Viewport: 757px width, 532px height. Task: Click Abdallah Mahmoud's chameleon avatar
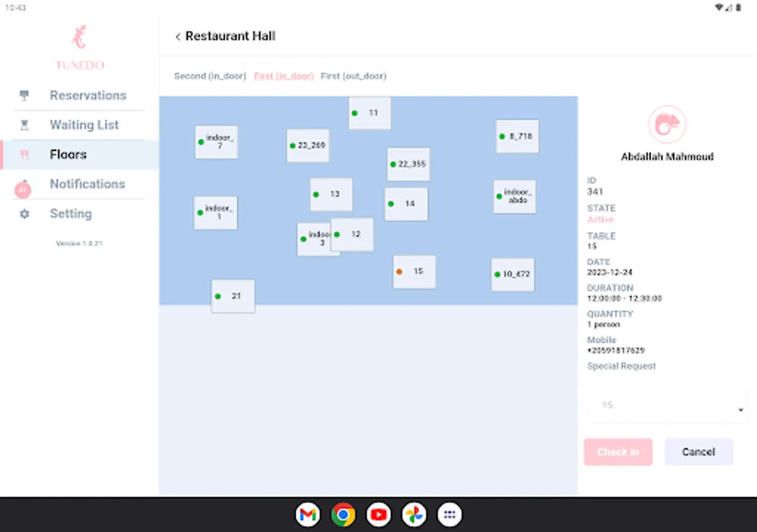click(x=667, y=124)
